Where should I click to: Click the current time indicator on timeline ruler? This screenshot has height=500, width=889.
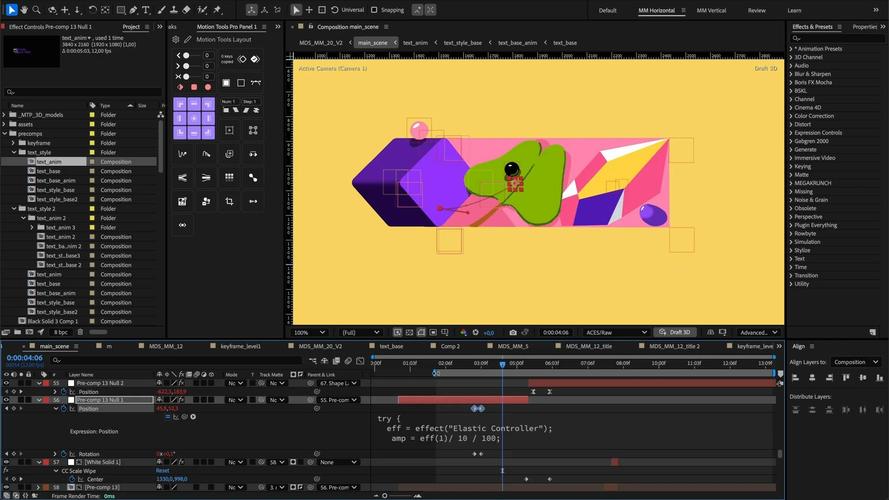(502, 365)
